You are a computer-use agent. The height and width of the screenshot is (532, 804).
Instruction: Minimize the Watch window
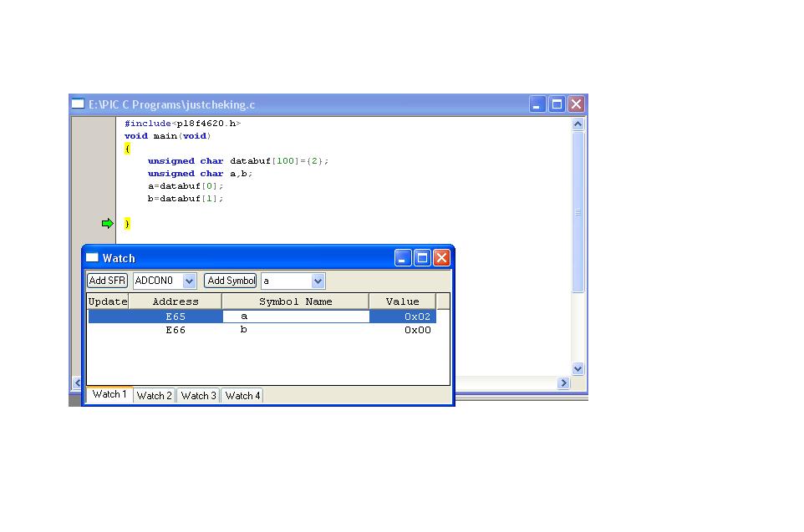click(403, 258)
